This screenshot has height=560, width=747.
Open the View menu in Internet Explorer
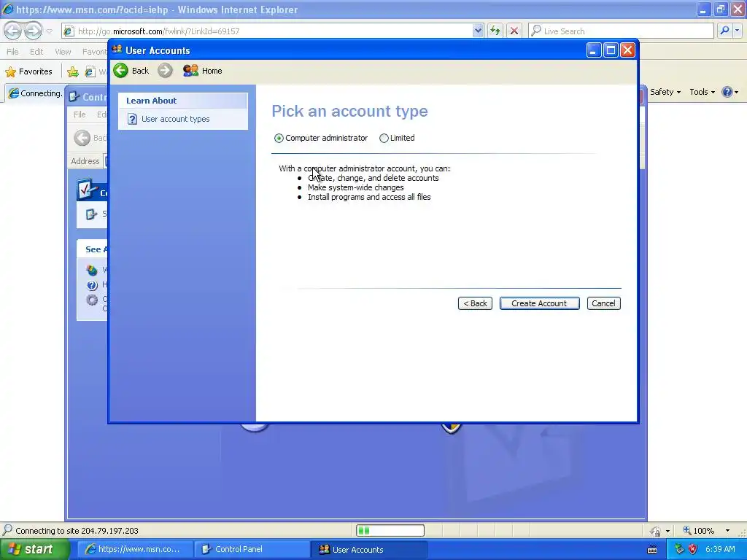(x=63, y=52)
